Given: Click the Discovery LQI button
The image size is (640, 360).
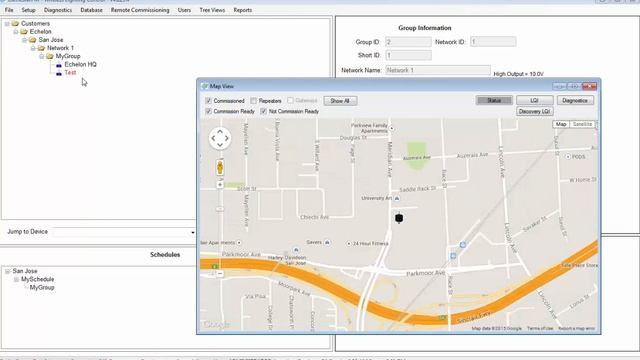Looking at the screenshot, I should (x=534, y=111).
